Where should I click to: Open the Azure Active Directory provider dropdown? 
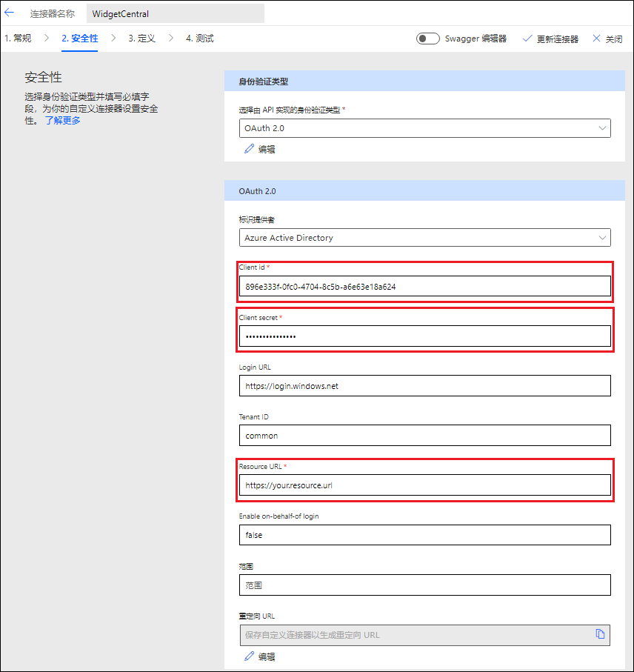424,237
